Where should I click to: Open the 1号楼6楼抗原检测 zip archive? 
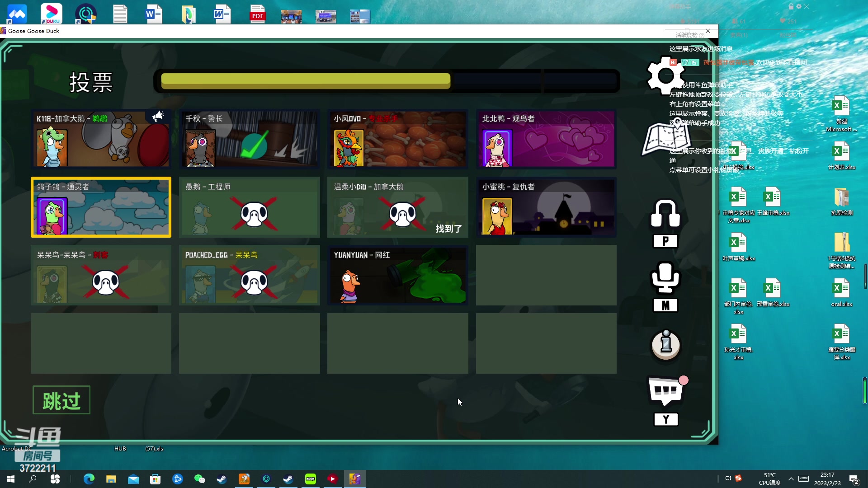tap(841, 251)
